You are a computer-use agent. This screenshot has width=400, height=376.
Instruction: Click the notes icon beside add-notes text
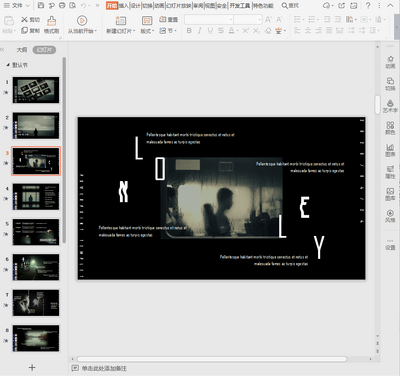(75, 368)
